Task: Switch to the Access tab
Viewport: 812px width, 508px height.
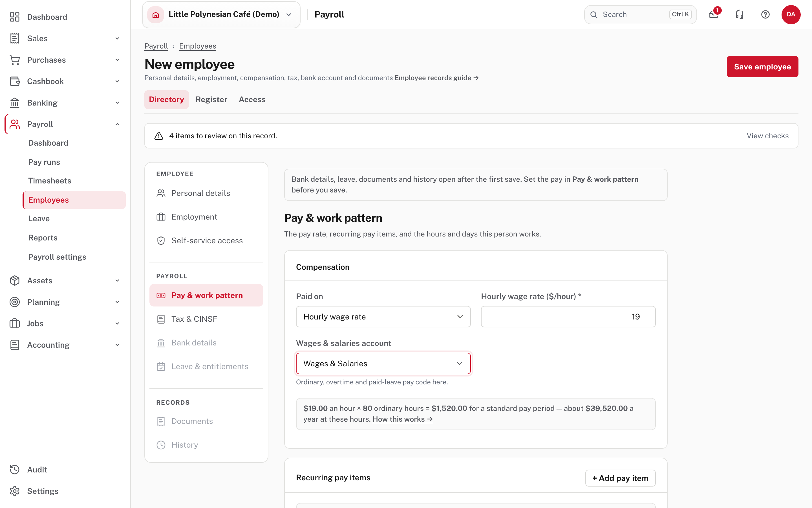Action: pos(252,99)
